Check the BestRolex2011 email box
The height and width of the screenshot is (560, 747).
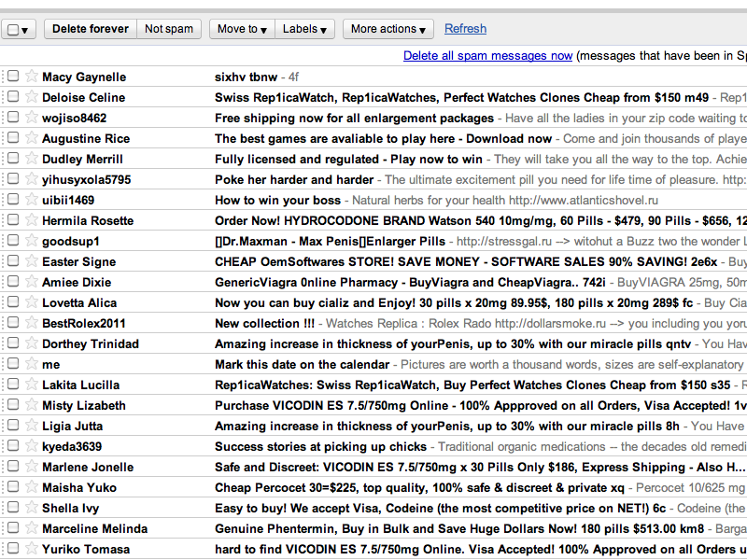click(13, 322)
